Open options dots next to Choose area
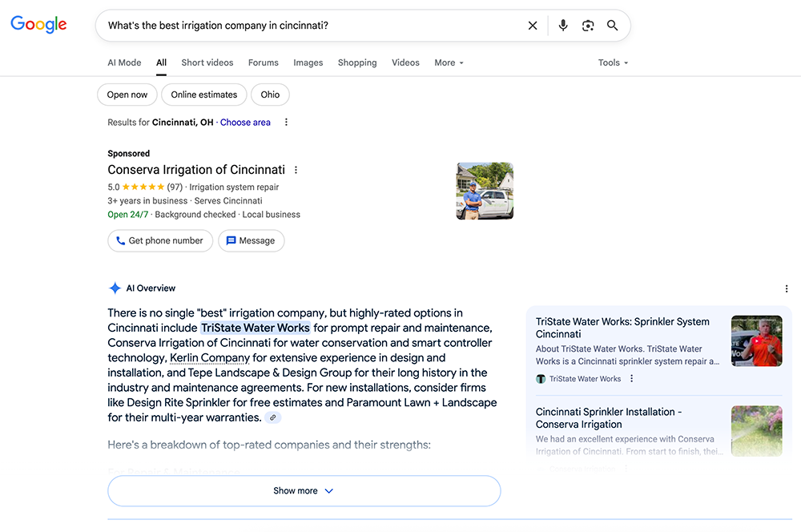The height and width of the screenshot is (532, 801). point(286,122)
